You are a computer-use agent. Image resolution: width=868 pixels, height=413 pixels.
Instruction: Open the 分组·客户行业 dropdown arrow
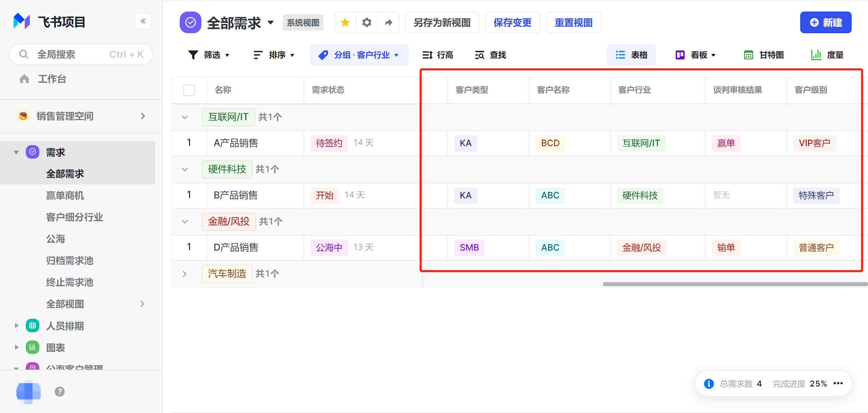click(x=396, y=55)
